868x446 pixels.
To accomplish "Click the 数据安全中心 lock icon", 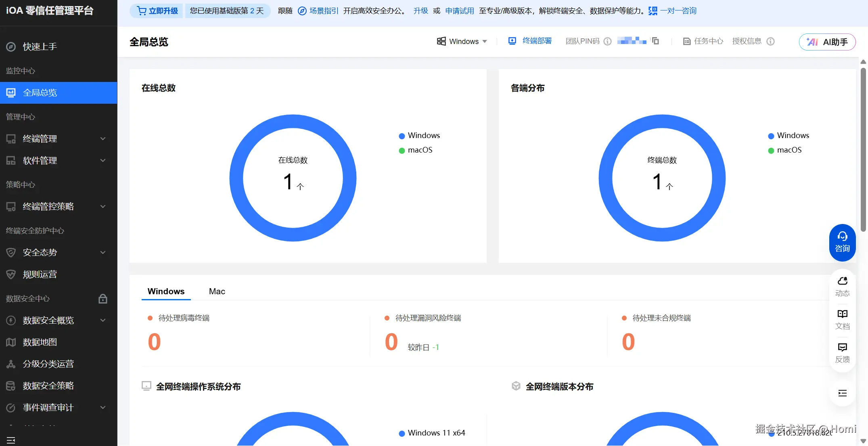I will tap(103, 299).
